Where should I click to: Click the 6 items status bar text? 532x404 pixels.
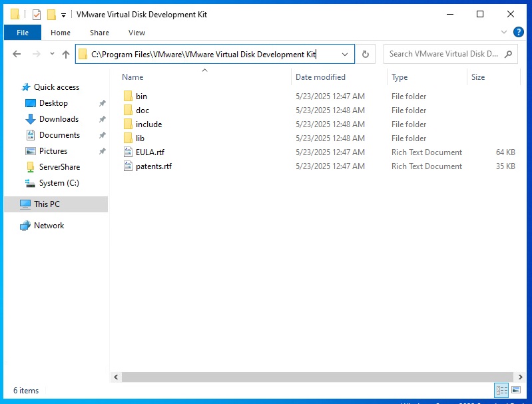tap(26, 391)
